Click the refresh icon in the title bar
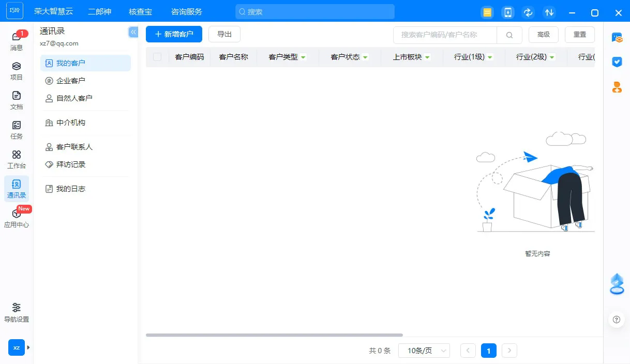630x364 pixels. click(x=528, y=11)
